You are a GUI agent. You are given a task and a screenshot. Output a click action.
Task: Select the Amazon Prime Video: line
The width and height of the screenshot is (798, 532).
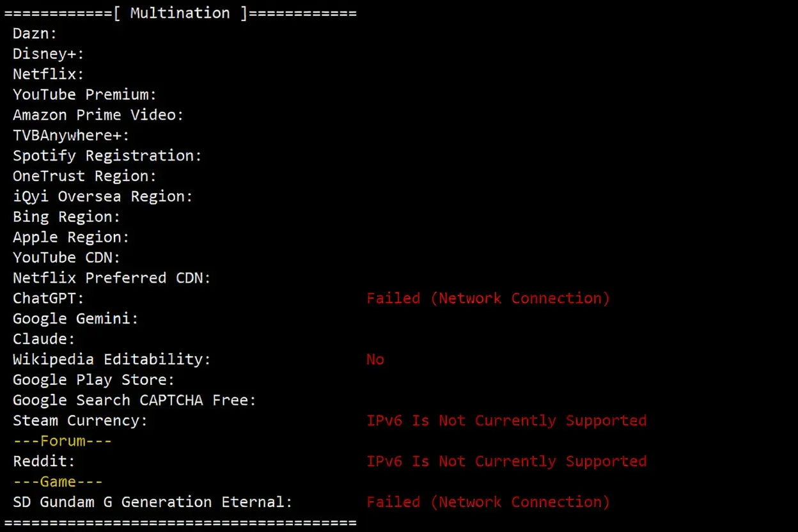pos(98,115)
